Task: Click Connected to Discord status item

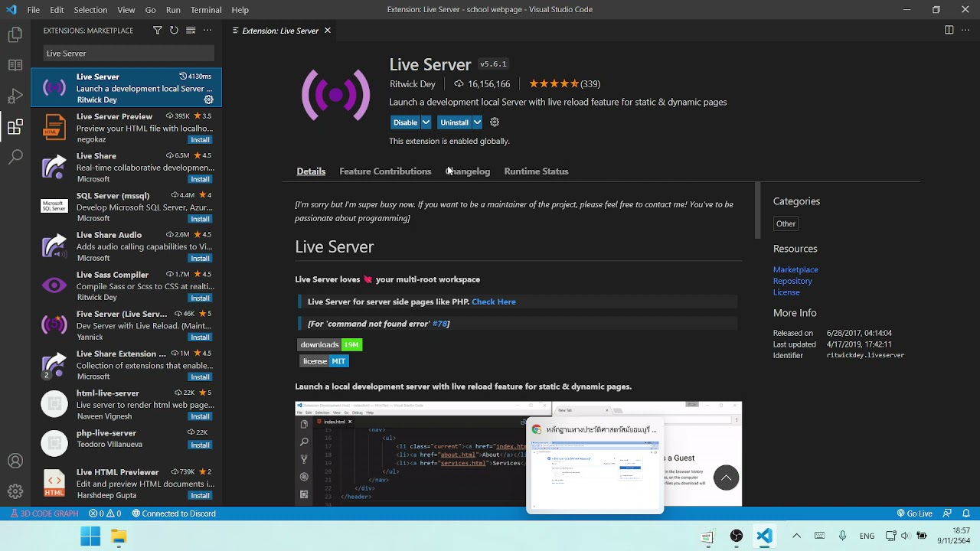Action: point(174,514)
